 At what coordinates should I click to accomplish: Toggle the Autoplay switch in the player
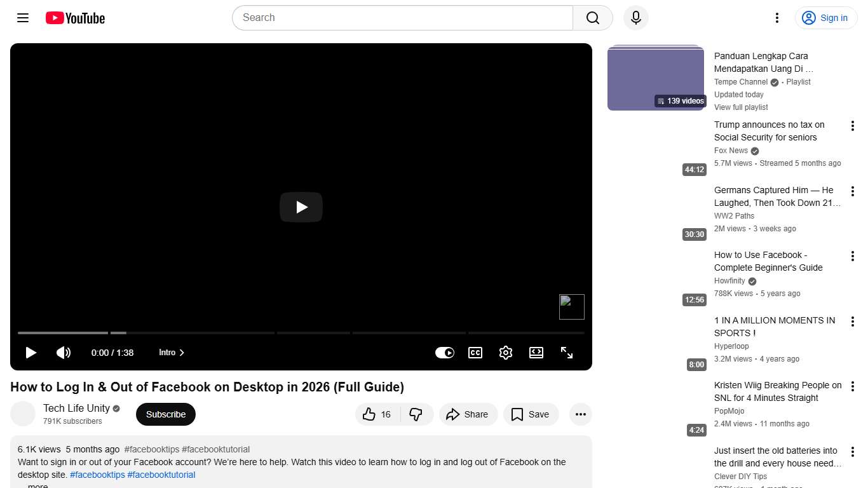[x=445, y=353]
